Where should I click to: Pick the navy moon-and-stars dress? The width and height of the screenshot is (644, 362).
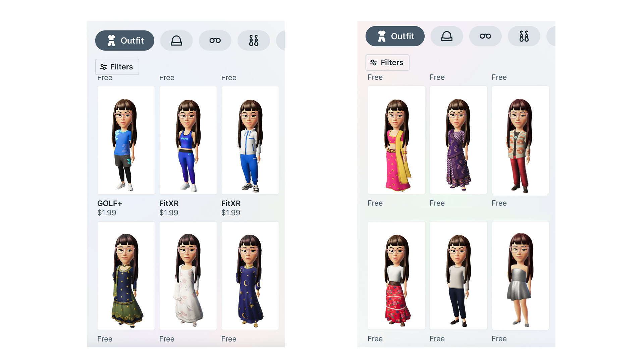[250, 276]
